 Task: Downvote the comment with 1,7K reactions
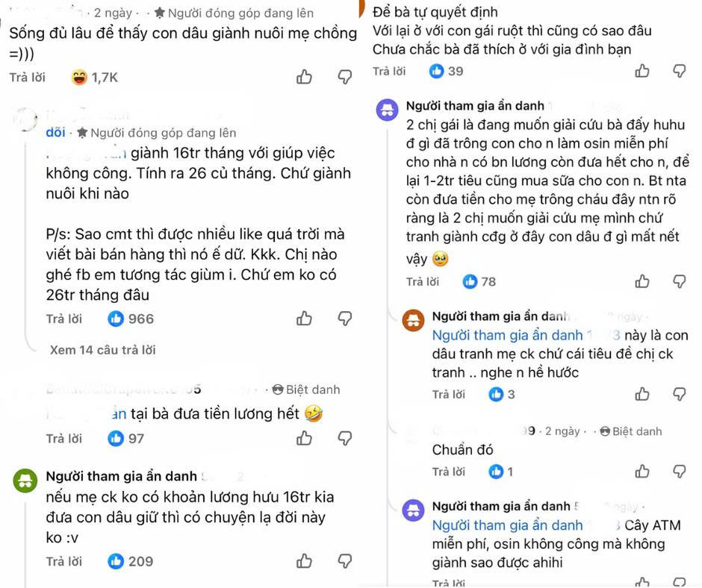[x=344, y=77]
